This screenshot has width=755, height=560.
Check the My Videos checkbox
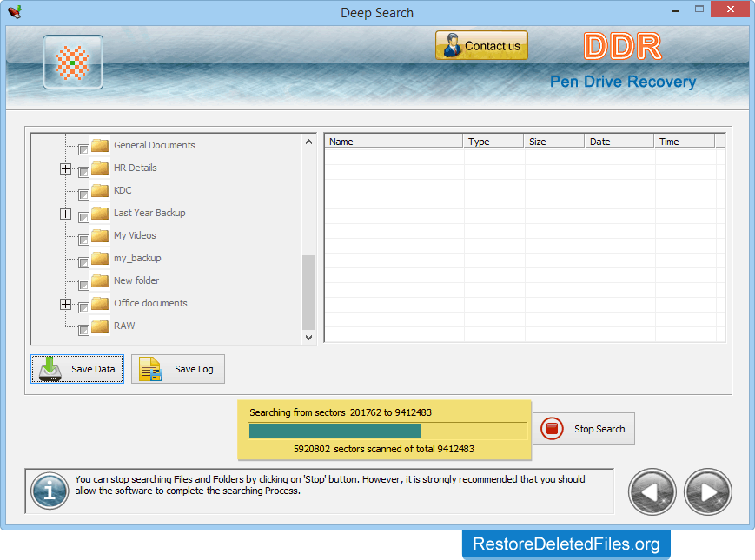(x=83, y=240)
